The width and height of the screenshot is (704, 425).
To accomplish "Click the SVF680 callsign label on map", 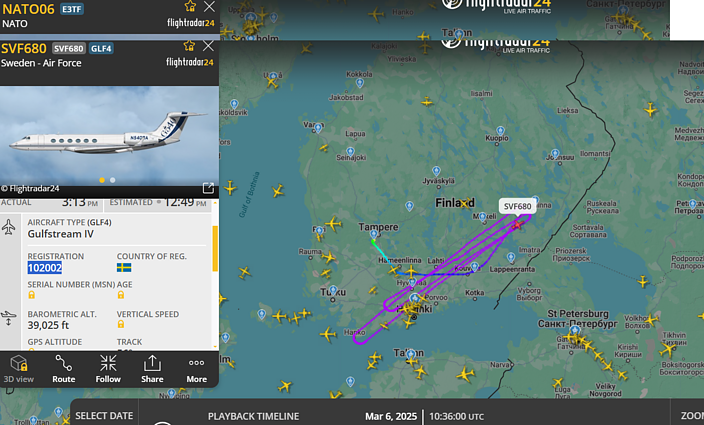I will click(517, 206).
